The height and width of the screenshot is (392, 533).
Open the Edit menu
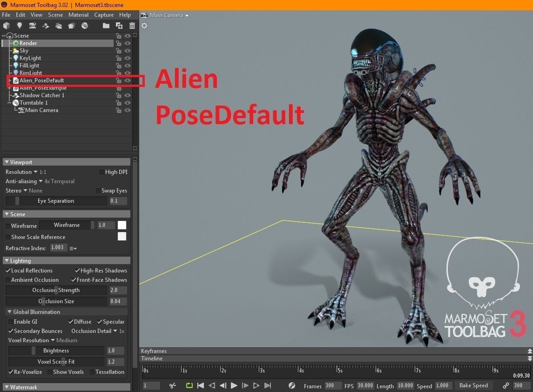pos(20,15)
